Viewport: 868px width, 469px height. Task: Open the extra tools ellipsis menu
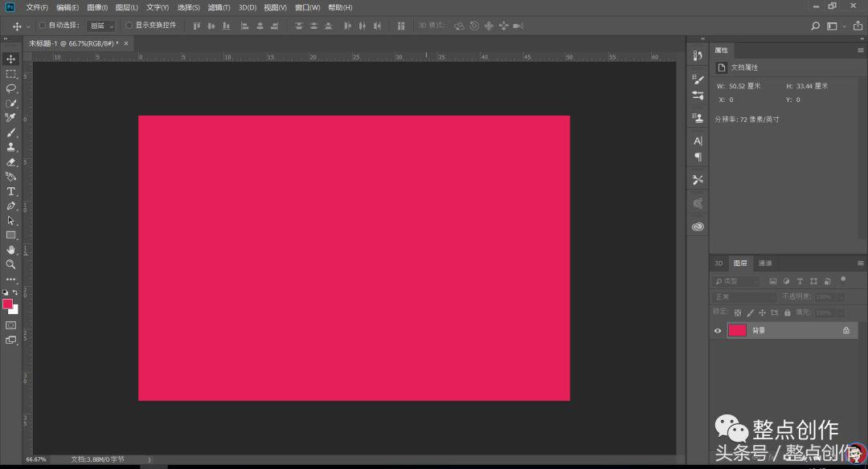(10, 279)
